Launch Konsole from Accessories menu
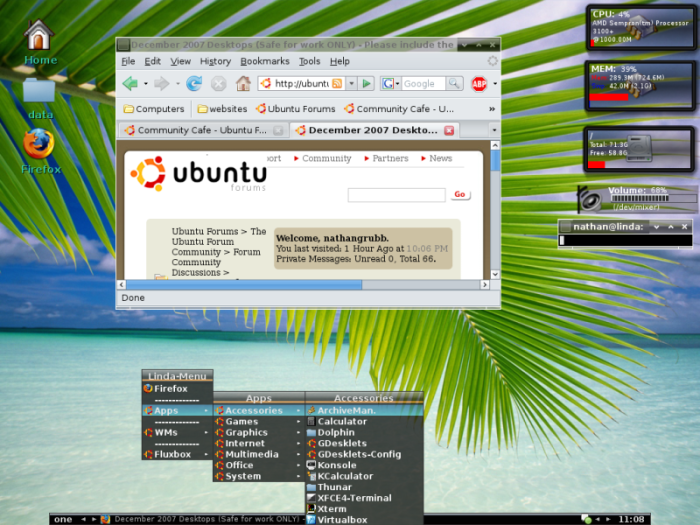700x525 pixels. point(364,465)
